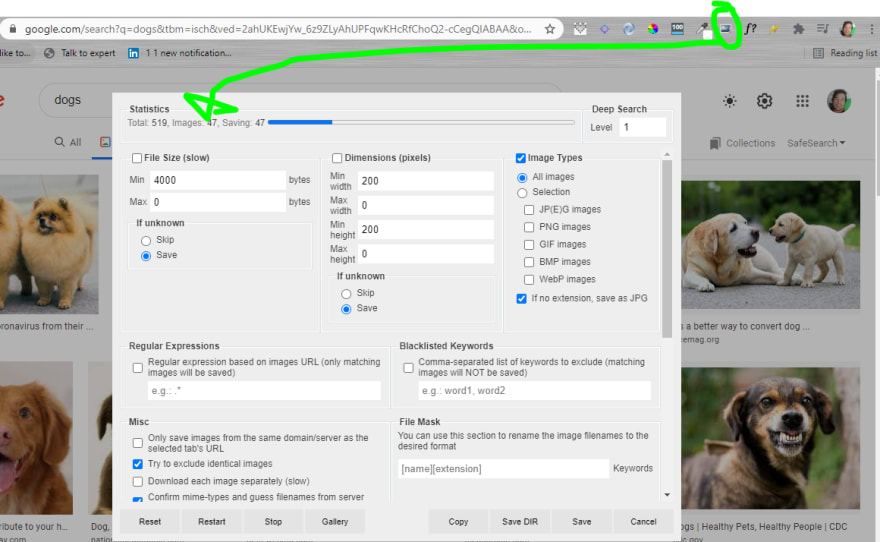Click the options panel scroll-down arrow
The width and height of the screenshot is (880, 542).
pyautogui.click(x=667, y=495)
